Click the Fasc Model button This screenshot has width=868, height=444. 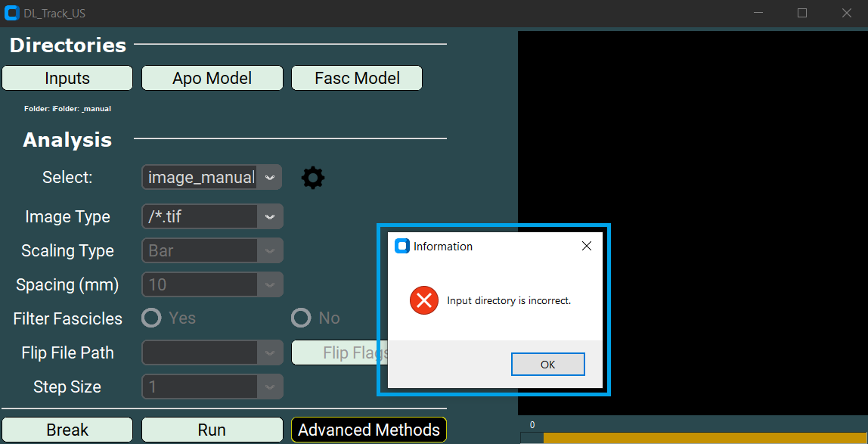(x=357, y=78)
